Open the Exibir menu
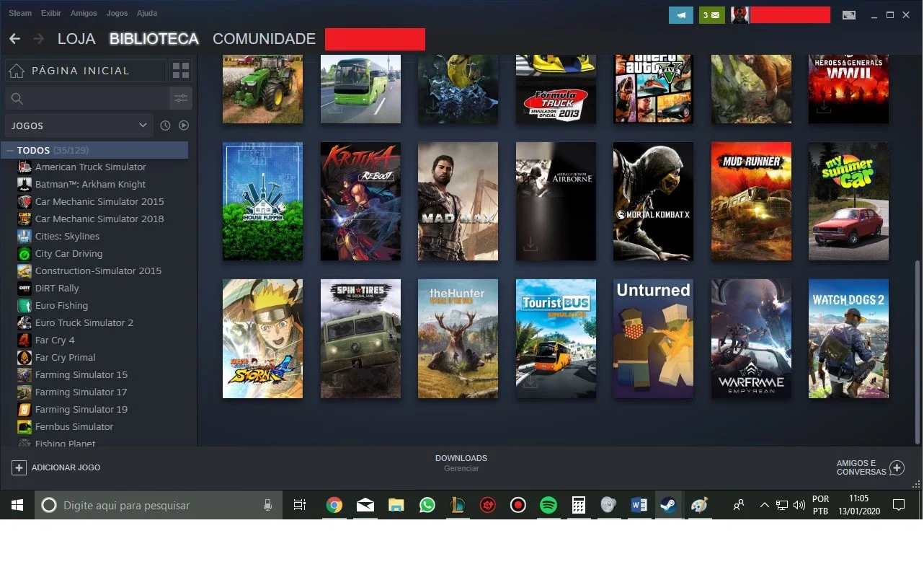The image size is (924, 567). coord(51,13)
